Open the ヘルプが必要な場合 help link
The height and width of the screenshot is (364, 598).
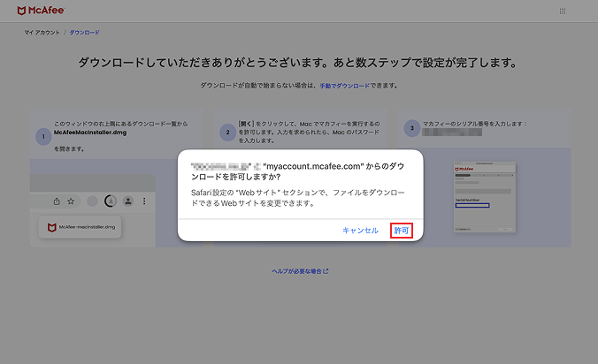(x=300, y=271)
